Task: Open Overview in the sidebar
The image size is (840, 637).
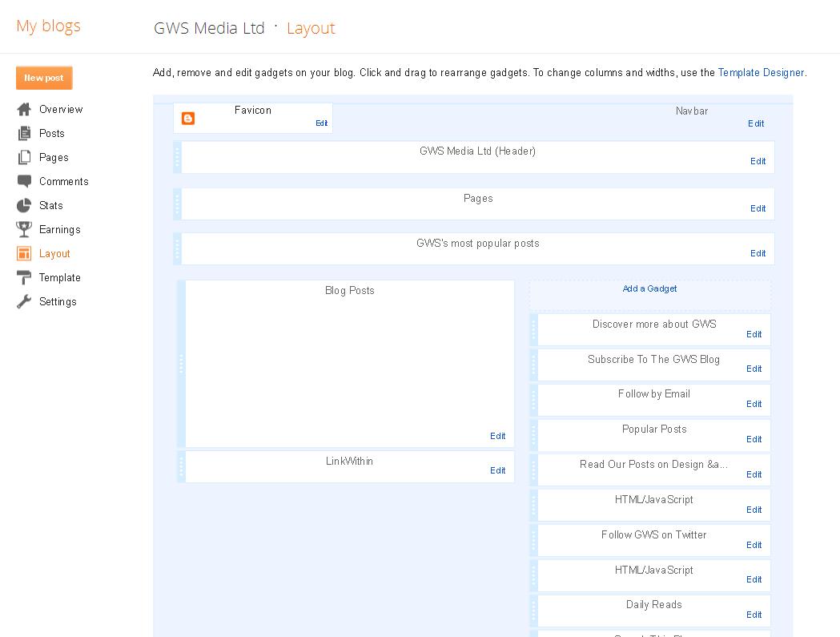Action: tap(61, 110)
